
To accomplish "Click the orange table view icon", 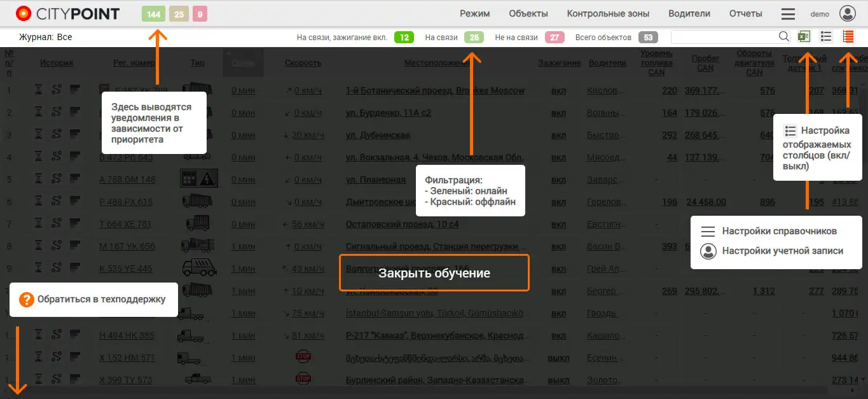I will click(848, 37).
